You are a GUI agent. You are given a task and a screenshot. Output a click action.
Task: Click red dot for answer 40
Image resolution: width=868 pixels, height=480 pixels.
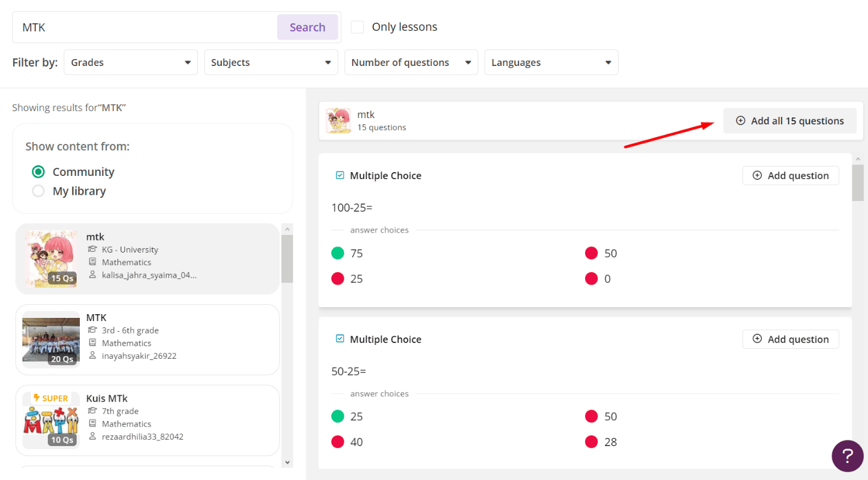[x=338, y=442]
